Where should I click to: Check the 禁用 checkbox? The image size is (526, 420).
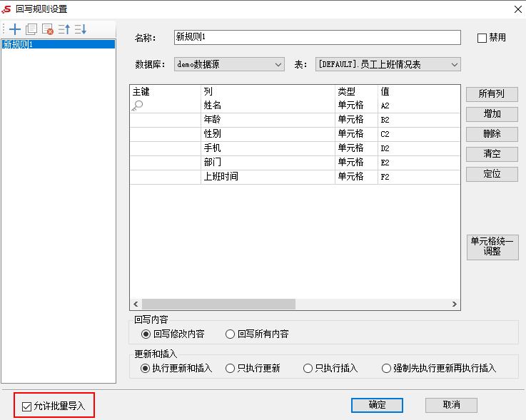point(482,38)
